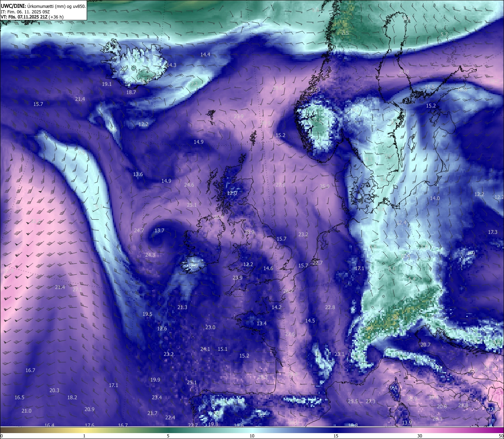504x439 pixels.
Task: Click the 18.7 value south of Iceland
Action: click(x=131, y=92)
